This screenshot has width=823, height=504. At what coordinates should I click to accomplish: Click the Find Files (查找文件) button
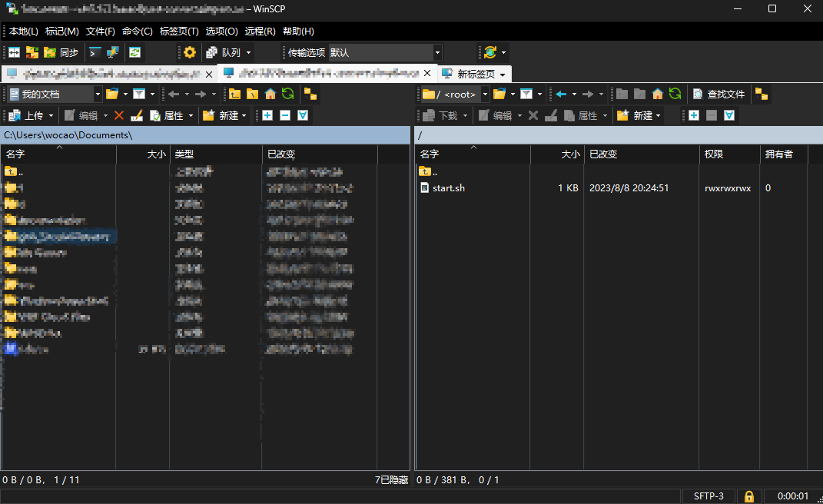click(x=718, y=94)
